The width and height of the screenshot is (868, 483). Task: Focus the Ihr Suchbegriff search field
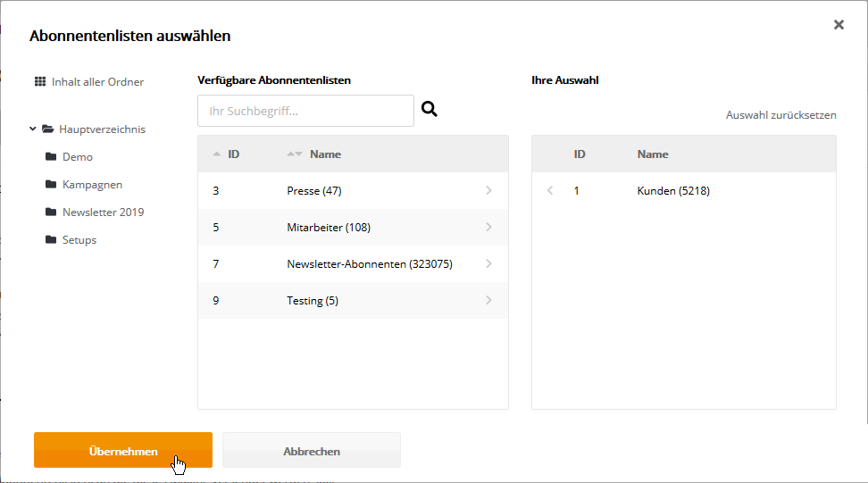pyautogui.click(x=305, y=111)
